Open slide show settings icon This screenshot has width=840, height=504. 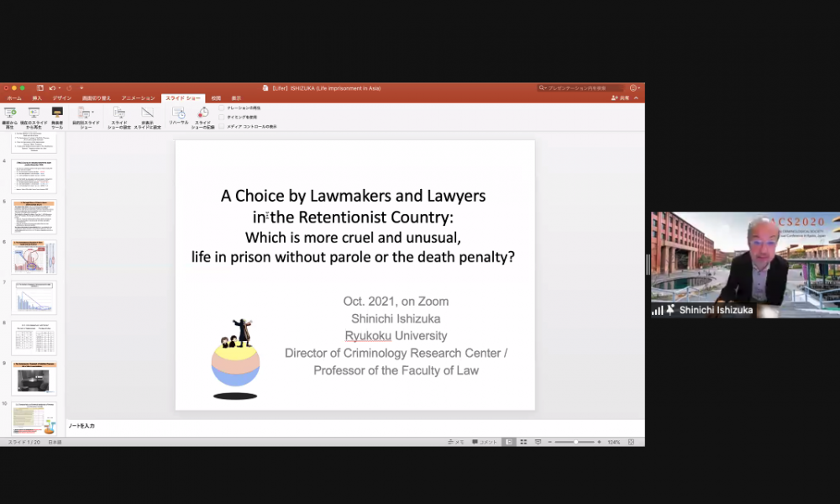pyautogui.click(x=119, y=113)
